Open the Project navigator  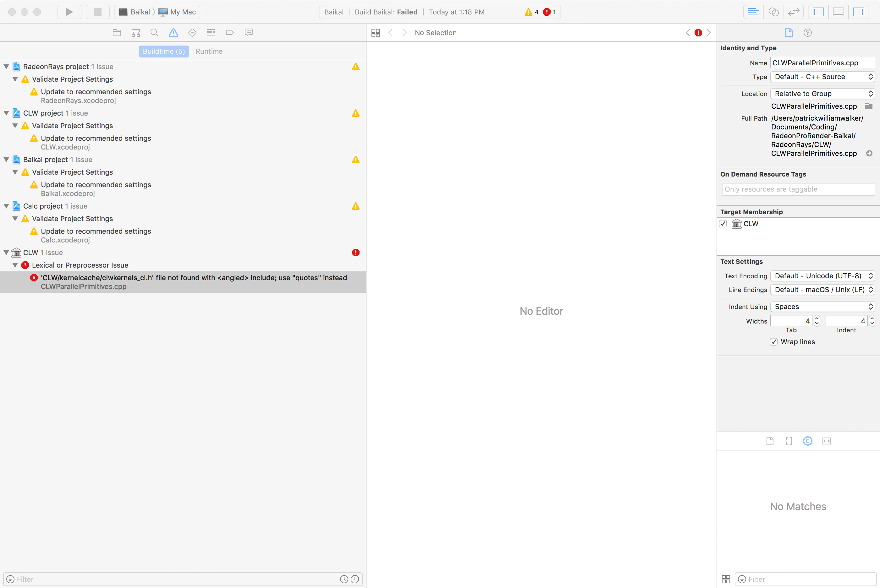117,33
